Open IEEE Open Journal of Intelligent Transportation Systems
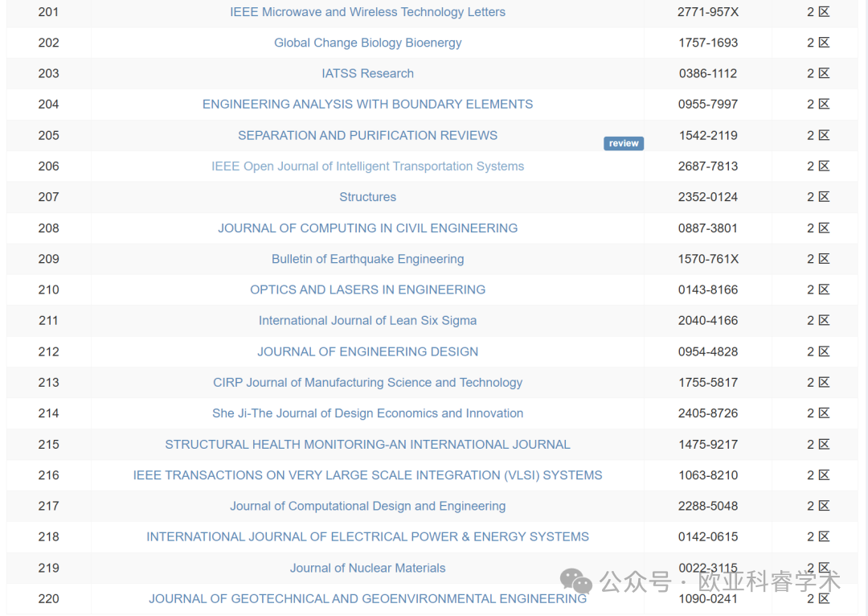This screenshot has width=868, height=616. click(367, 166)
